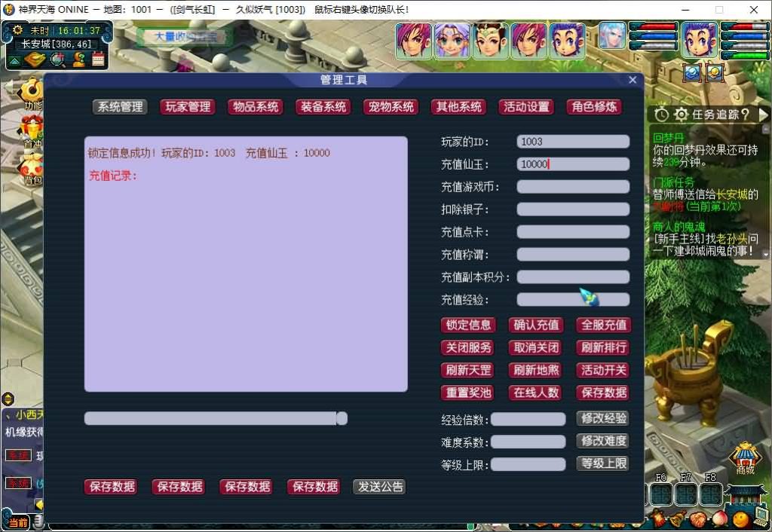Click the blue swirl buff icon
Viewport: 772px width, 532px height.
tap(692, 73)
